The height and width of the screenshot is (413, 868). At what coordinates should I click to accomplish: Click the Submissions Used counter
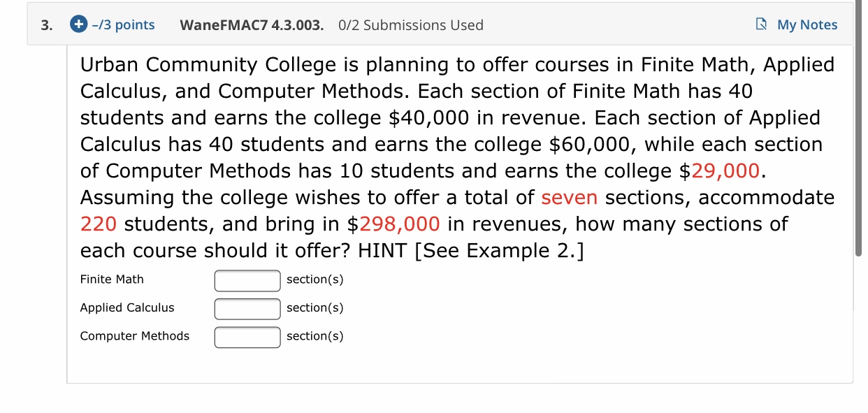tap(411, 25)
